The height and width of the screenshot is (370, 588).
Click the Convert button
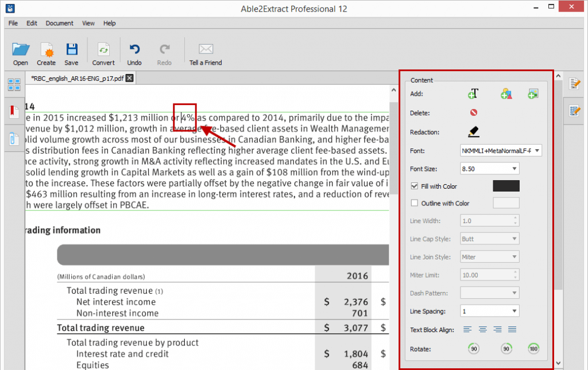coord(103,52)
